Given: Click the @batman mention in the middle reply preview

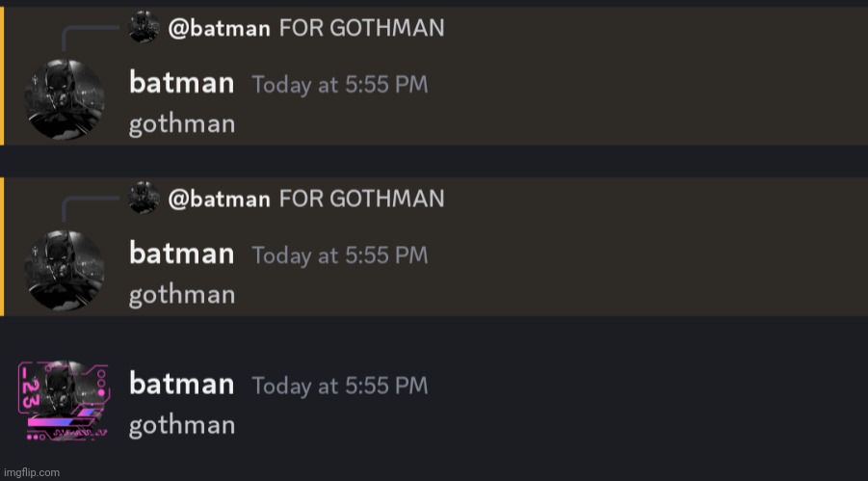Looking at the screenshot, I should tap(219, 200).
